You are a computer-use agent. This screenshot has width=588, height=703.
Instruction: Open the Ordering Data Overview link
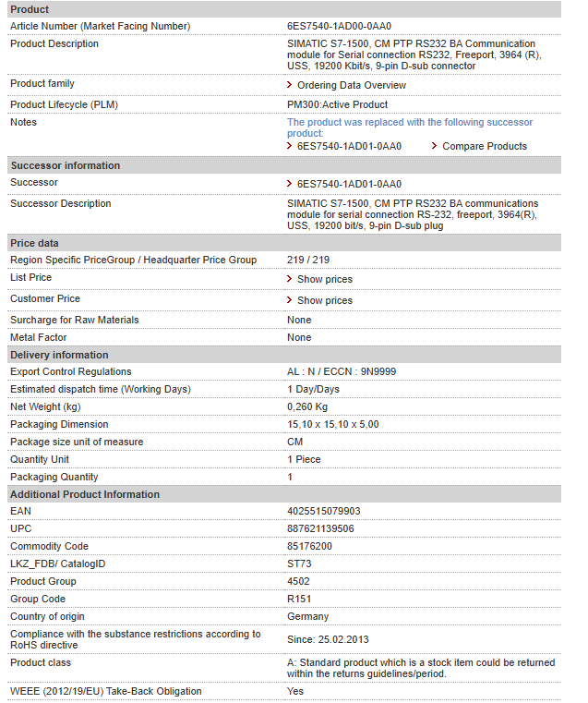pyautogui.click(x=351, y=85)
